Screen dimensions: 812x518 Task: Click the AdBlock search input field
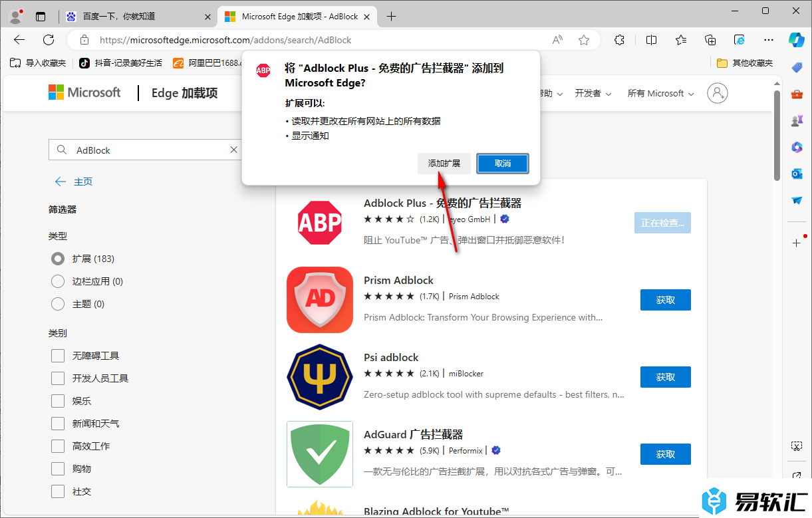pyautogui.click(x=146, y=150)
